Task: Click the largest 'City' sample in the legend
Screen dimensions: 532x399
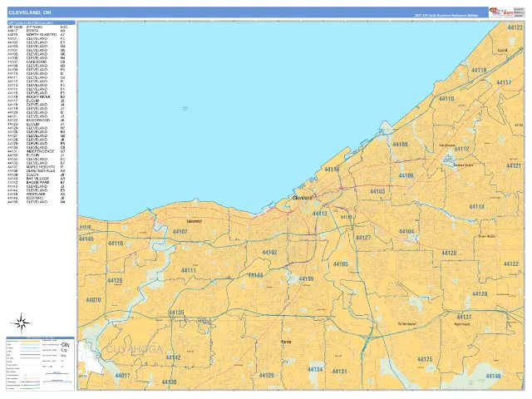Action: point(66,345)
